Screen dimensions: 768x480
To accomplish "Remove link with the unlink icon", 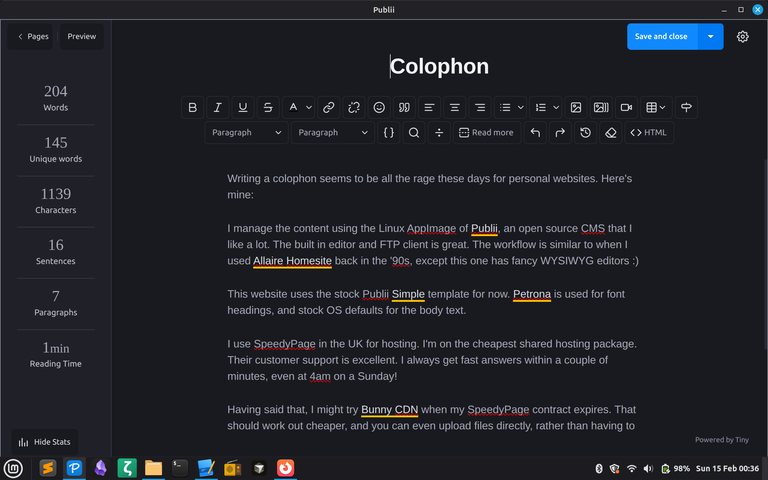I will [x=354, y=107].
